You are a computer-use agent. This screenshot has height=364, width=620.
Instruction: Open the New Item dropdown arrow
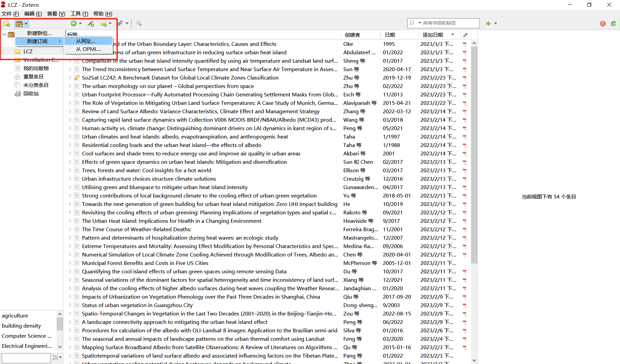(80, 23)
